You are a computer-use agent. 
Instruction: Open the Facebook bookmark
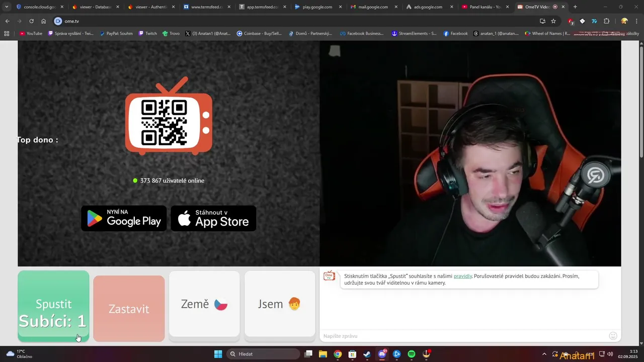click(x=456, y=34)
